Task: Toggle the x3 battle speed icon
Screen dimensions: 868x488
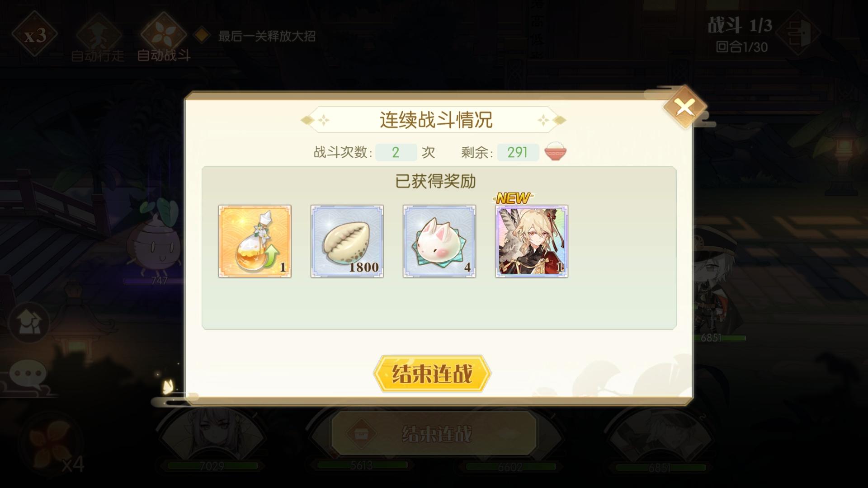Action: (35, 34)
